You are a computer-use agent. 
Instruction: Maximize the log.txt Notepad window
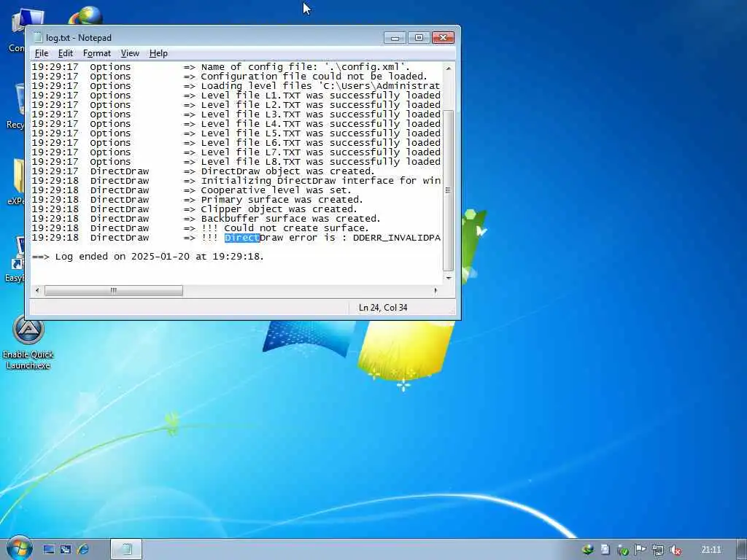(x=419, y=38)
